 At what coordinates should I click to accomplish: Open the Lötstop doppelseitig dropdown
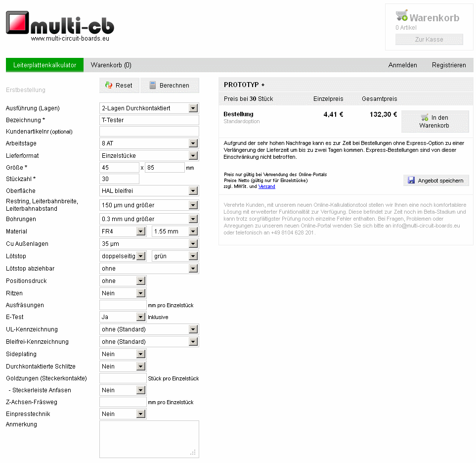[x=123, y=256]
